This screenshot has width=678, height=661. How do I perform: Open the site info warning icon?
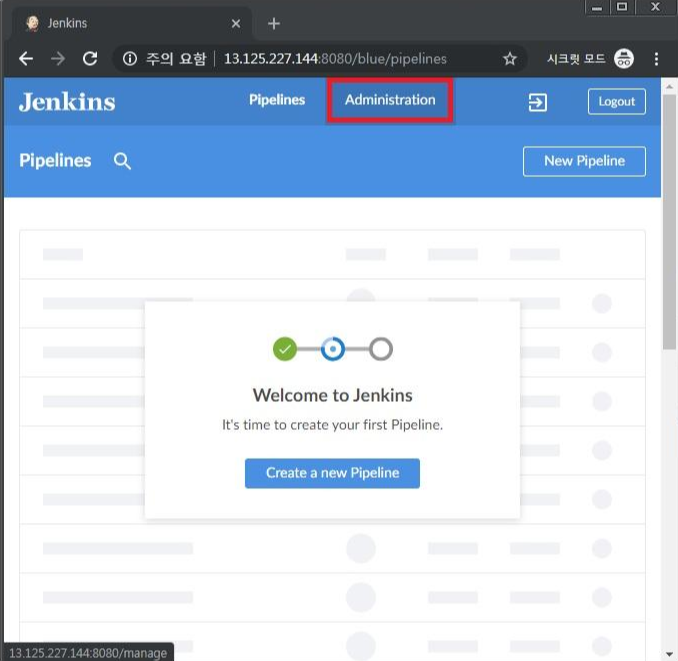point(130,59)
